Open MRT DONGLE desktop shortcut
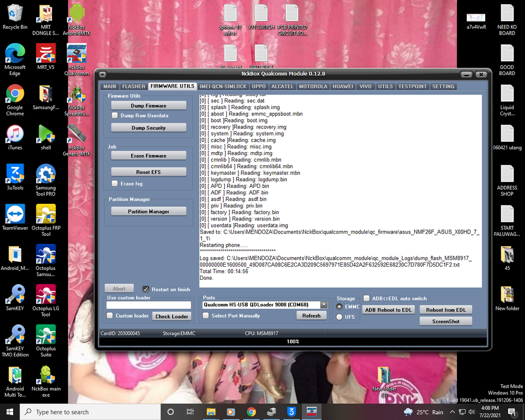The width and height of the screenshot is (525, 420). coord(46,20)
